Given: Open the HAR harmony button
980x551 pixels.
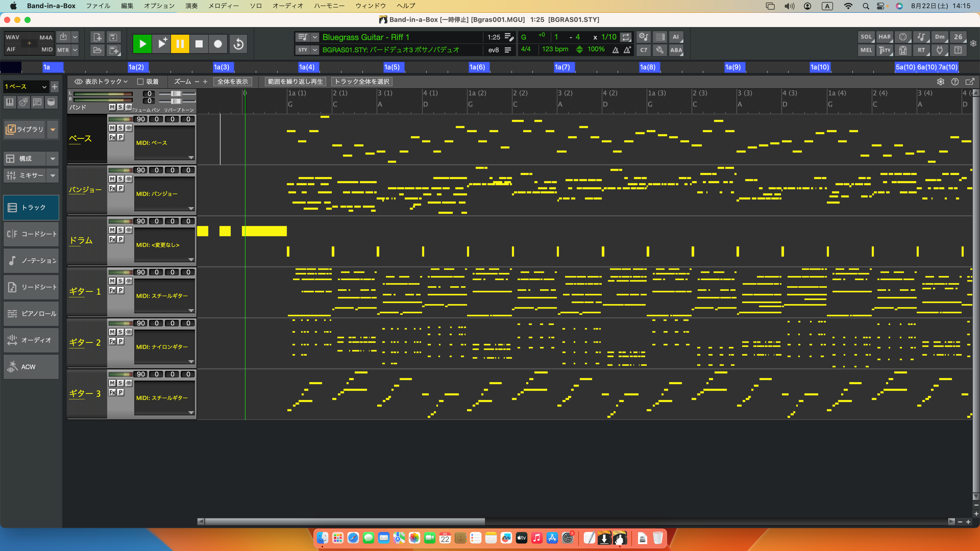Looking at the screenshot, I should pos(885,37).
